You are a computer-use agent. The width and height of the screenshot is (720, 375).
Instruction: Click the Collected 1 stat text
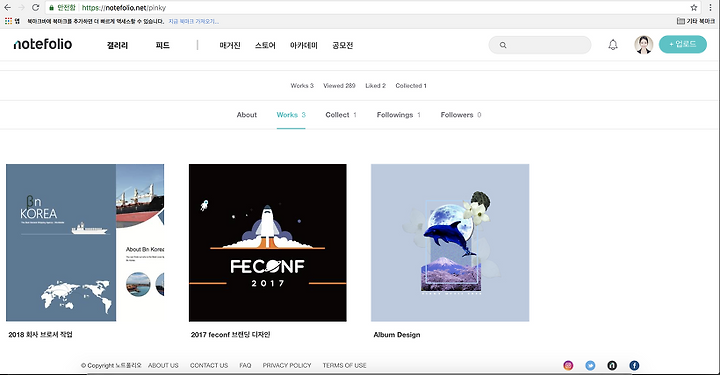tap(411, 85)
